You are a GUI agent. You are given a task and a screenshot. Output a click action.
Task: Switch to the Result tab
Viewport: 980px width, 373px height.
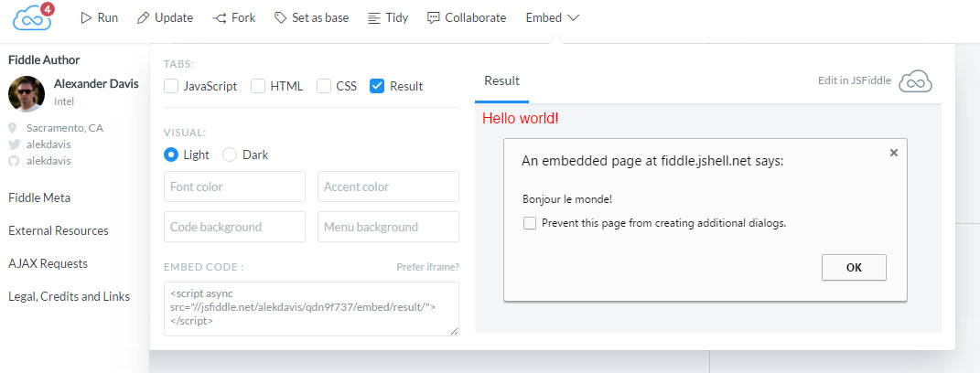tap(501, 81)
